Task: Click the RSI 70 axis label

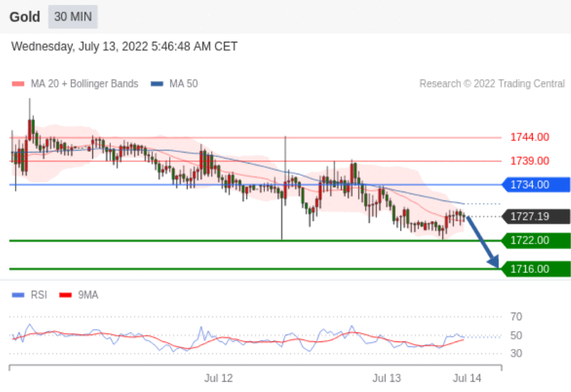Action: (x=516, y=317)
